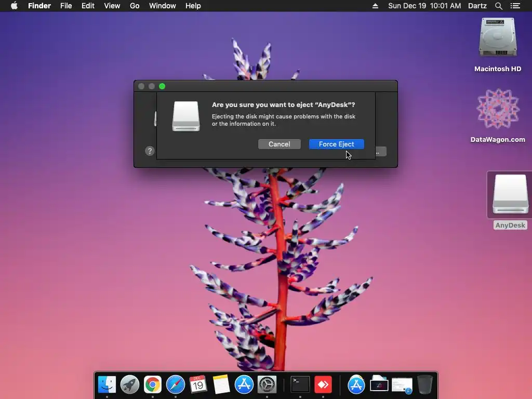The width and height of the screenshot is (532, 399).
Task: Open the Edit menu
Action: click(88, 6)
